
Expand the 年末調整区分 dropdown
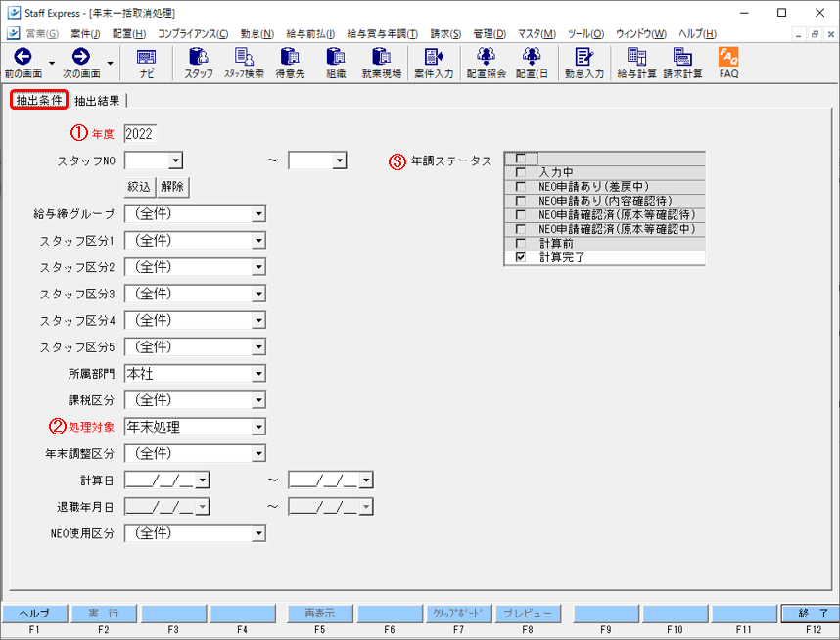(x=258, y=454)
